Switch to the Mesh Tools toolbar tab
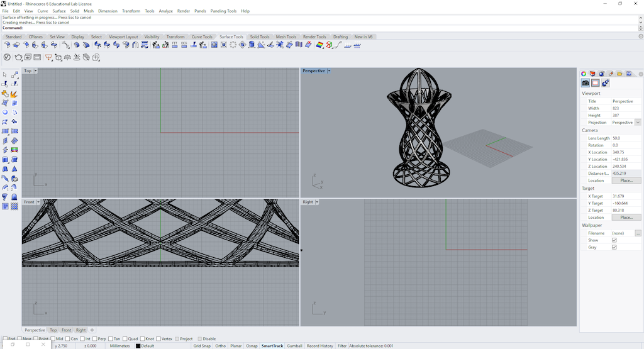Viewport: 644px width, 349px height. (286, 37)
